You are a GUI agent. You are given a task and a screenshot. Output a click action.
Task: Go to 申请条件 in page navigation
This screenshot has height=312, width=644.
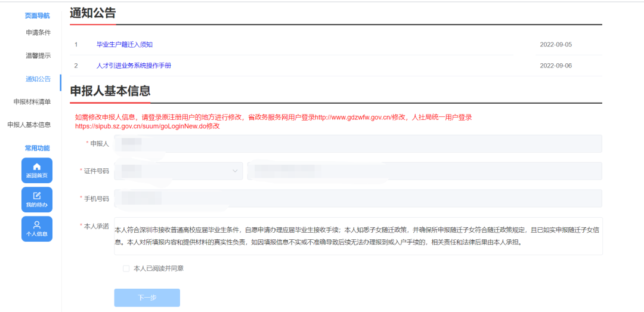coord(38,32)
